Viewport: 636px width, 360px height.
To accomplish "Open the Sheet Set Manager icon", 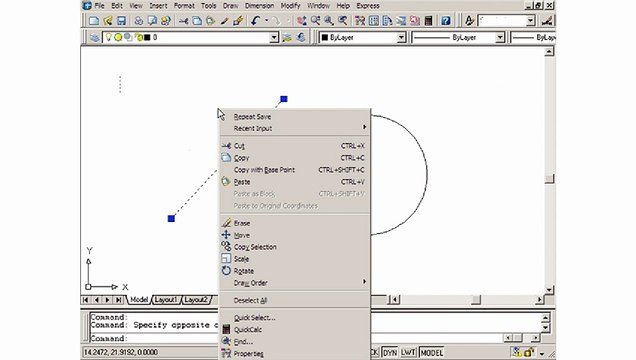I will 401,21.
